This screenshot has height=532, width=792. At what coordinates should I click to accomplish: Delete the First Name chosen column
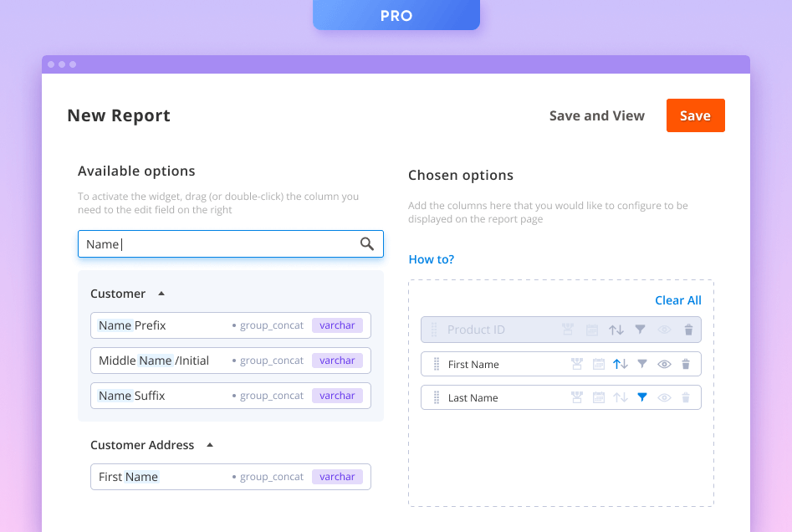pos(686,364)
